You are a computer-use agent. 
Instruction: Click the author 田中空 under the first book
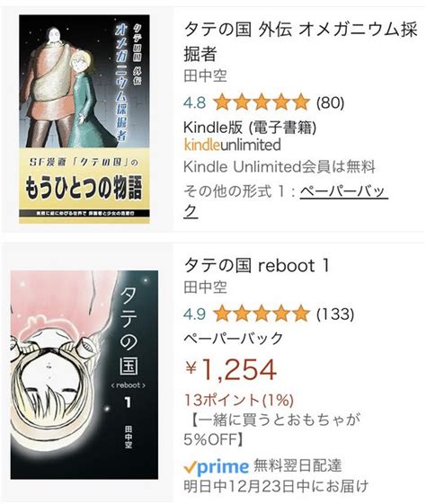tap(205, 76)
